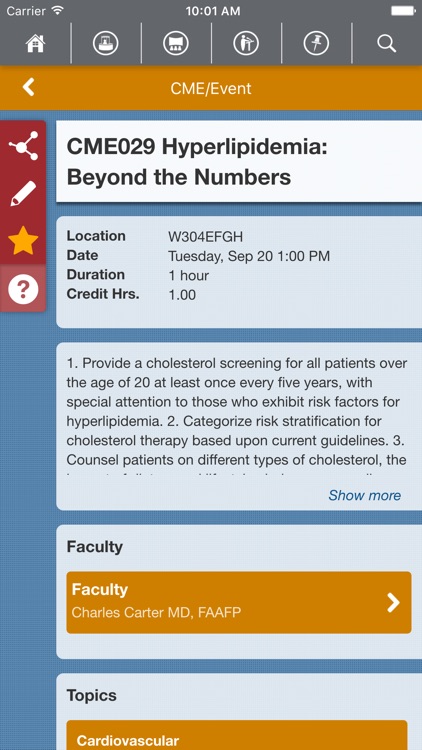Select the CME029 Hyperlipidemia title card
The width and height of the screenshot is (422, 750).
pos(239,161)
